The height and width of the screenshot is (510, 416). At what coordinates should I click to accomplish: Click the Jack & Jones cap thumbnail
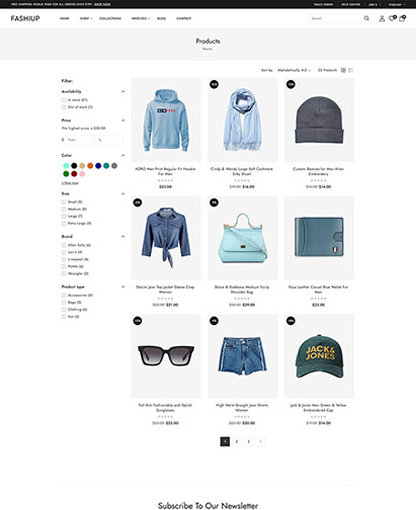tap(319, 356)
